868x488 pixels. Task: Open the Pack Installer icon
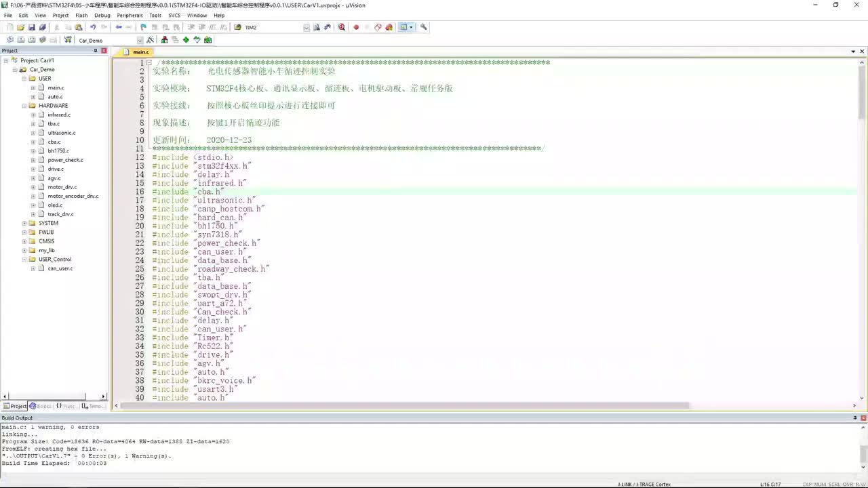[208, 40]
